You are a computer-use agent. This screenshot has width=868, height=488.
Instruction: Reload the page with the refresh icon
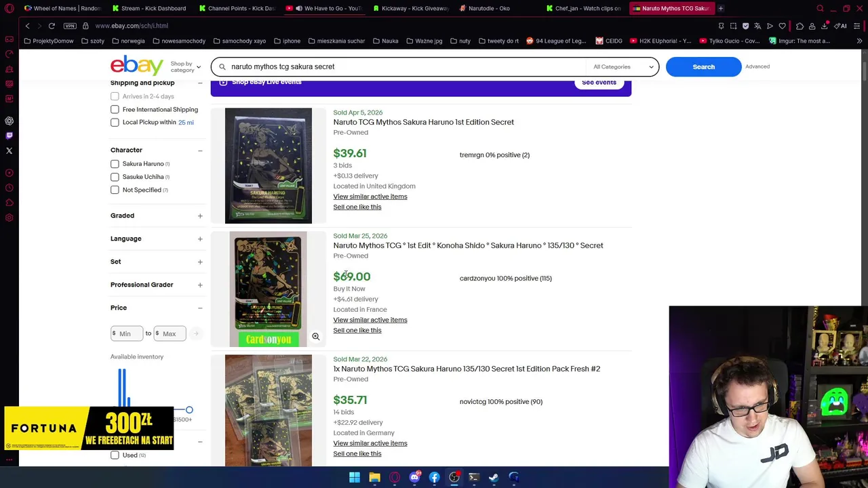coord(52,26)
